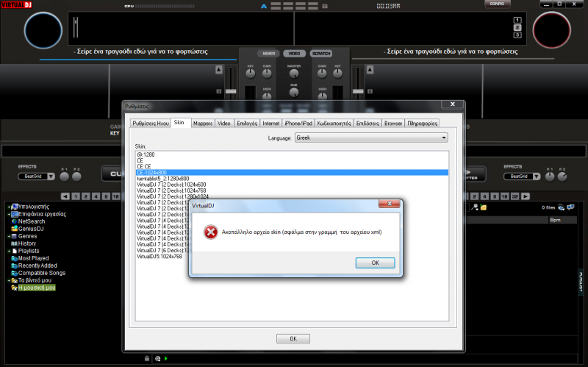Open the iPhone/iPad tab

[x=298, y=123]
